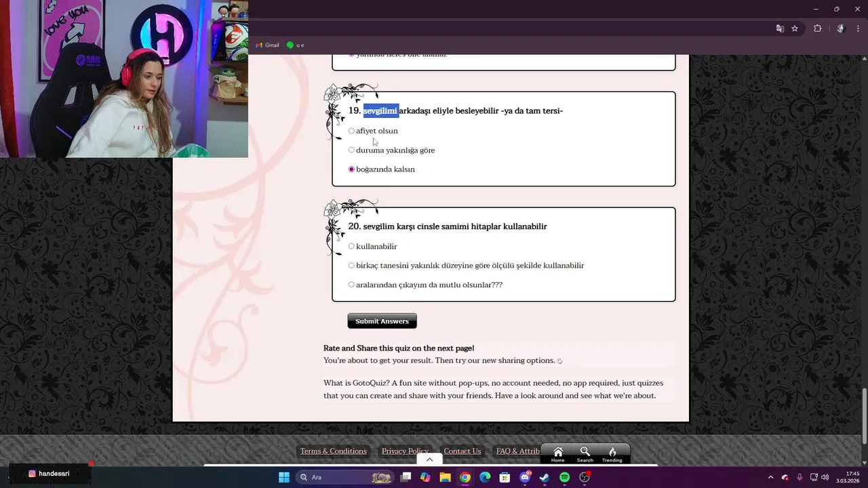Screen dimensions: 868x488
Task: Expand the white chevron-up tab
Action: pyautogui.click(x=429, y=459)
